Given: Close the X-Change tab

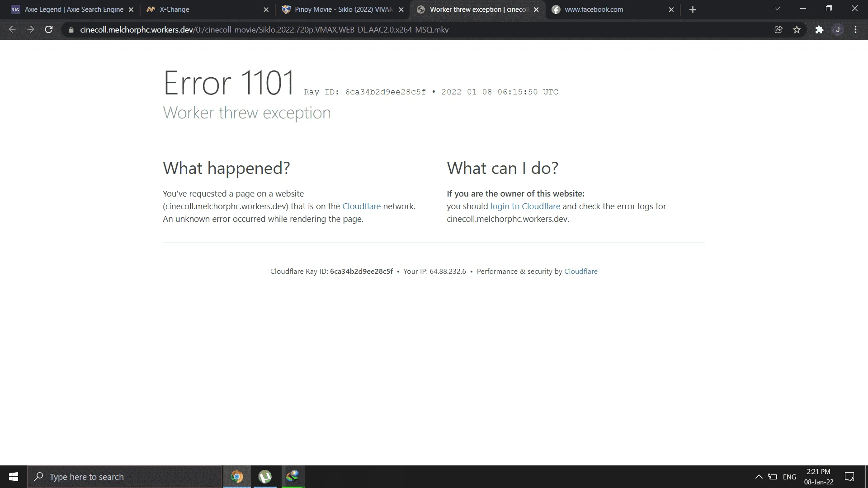Looking at the screenshot, I should 266,9.
